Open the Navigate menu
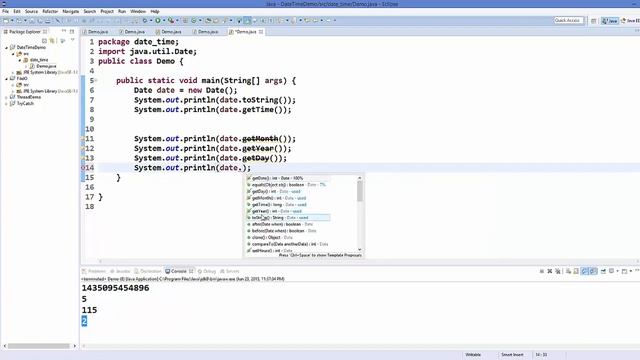Image resolution: width=640 pixels, height=360 pixels. pos(71,11)
